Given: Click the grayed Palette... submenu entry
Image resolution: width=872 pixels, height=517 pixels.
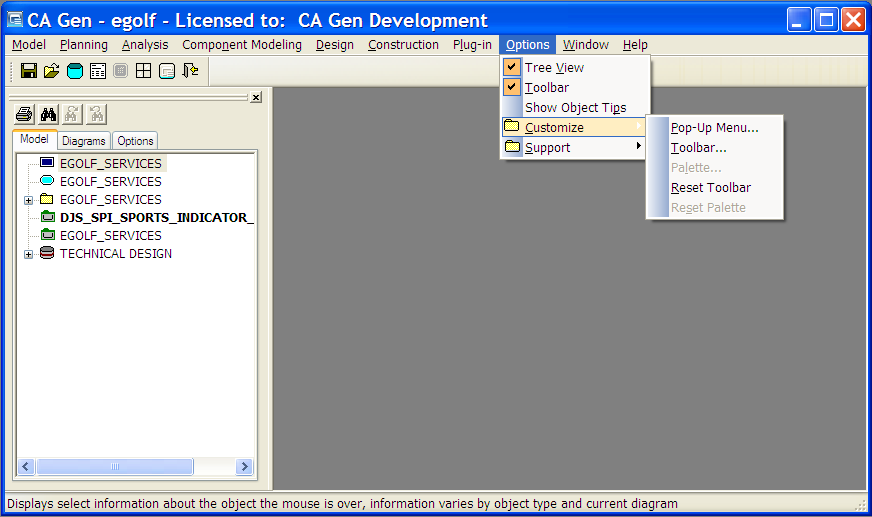Looking at the screenshot, I should pyautogui.click(x=715, y=167).
